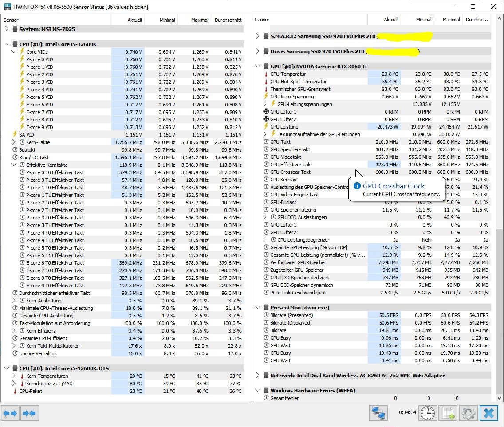The width and height of the screenshot is (504, 427).
Task: Click the left panel Aktuell column header
Action: tap(128, 20)
